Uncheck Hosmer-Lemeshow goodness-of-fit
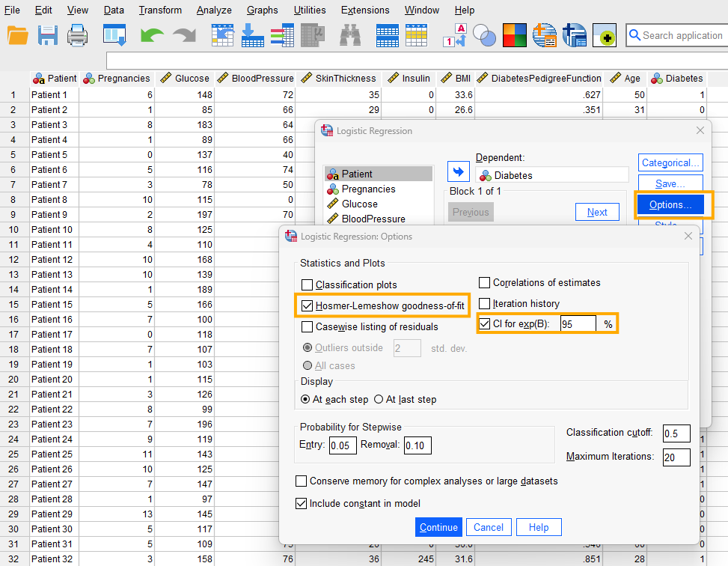This screenshot has height=566, width=728. [x=307, y=305]
